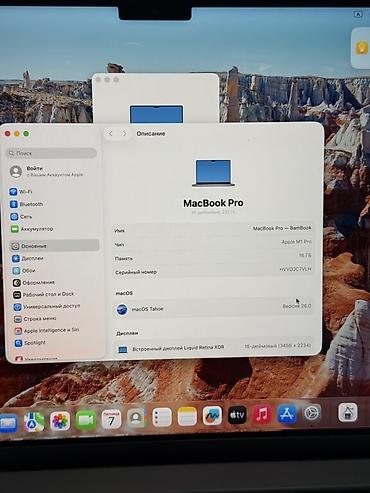The image size is (370, 493).
Task: Click the computer name MacBook Pro — BamBook
Action: (x=282, y=228)
